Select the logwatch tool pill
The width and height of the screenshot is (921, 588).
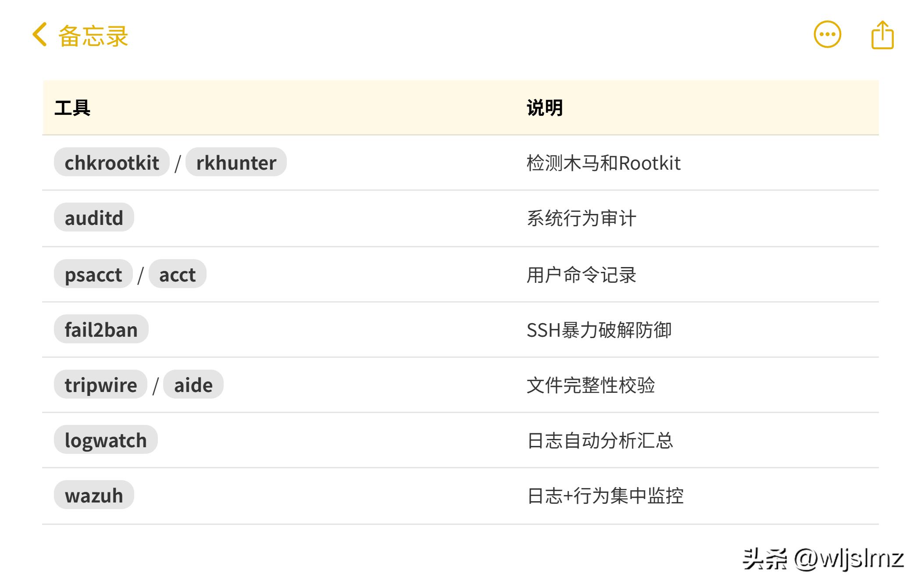pos(106,440)
